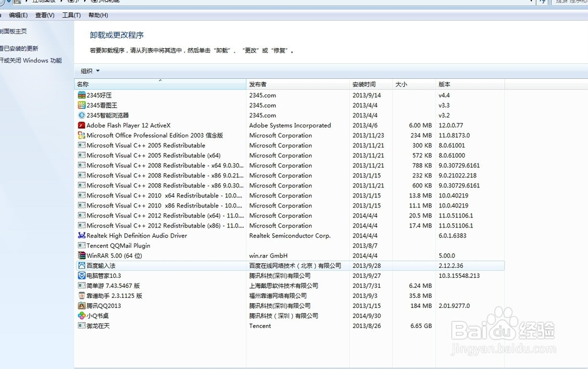This screenshot has height=369, width=588.
Task: Click version 12.0.0.77
Action: pos(451,126)
